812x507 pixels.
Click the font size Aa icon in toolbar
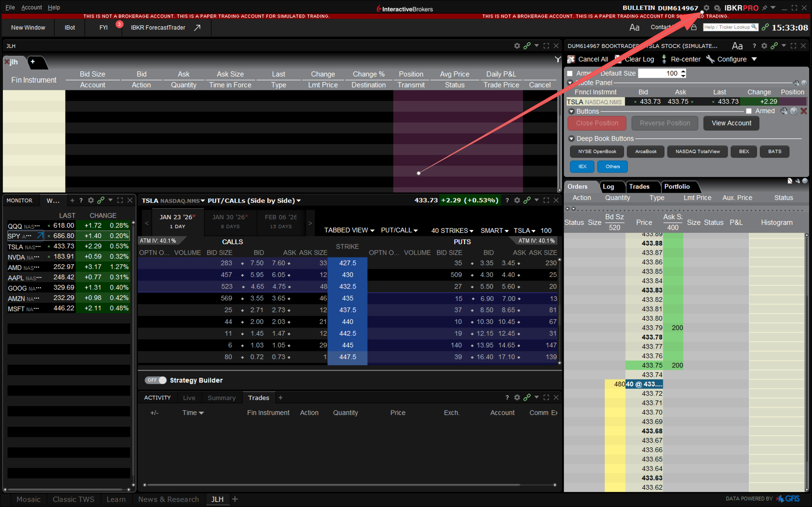(x=634, y=27)
